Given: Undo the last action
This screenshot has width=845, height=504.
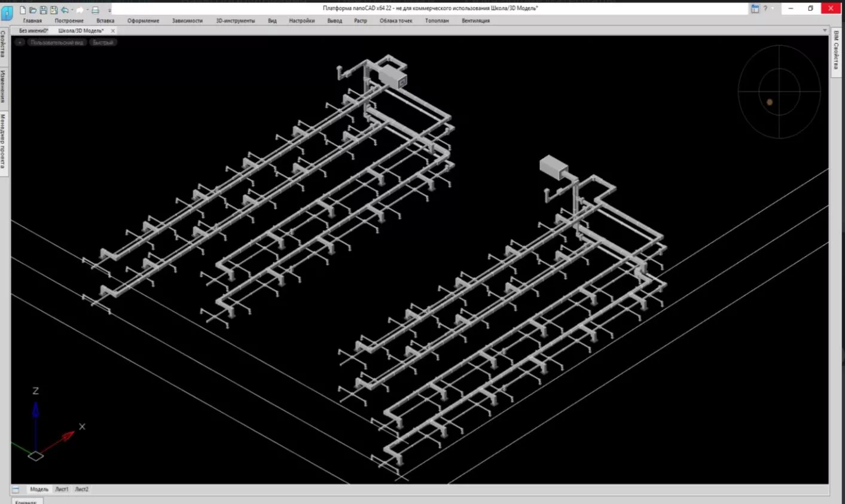Looking at the screenshot, I should pyautogui.click(x=65, y=9).
